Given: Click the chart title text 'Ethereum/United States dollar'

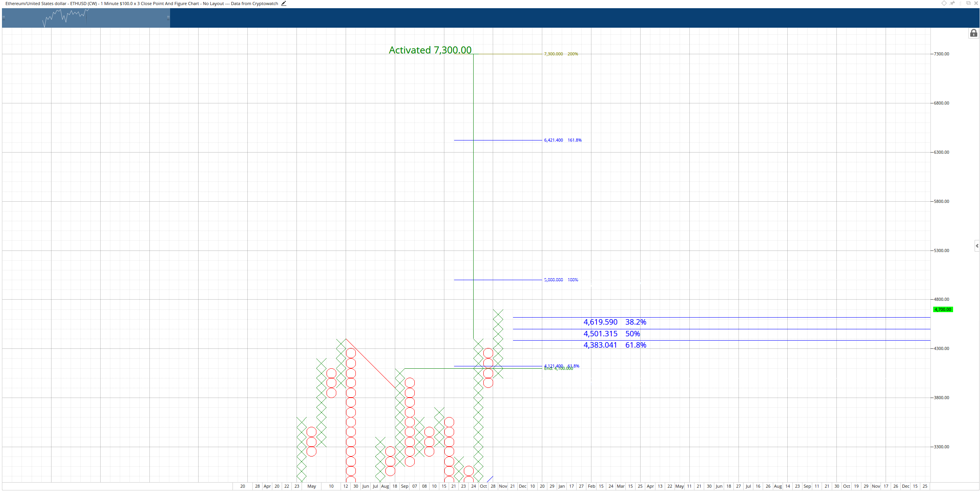Looking at the screenshot, I should (36, 4).
